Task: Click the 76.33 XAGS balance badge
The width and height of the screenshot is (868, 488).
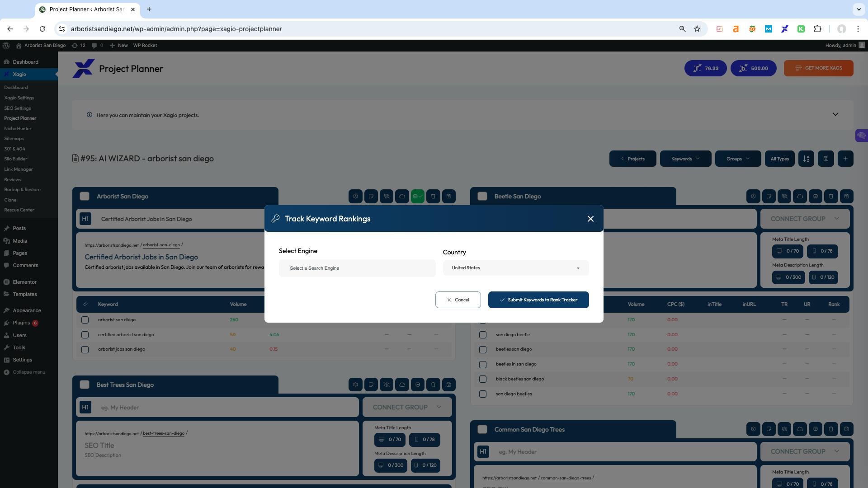Action: point(706,68)
